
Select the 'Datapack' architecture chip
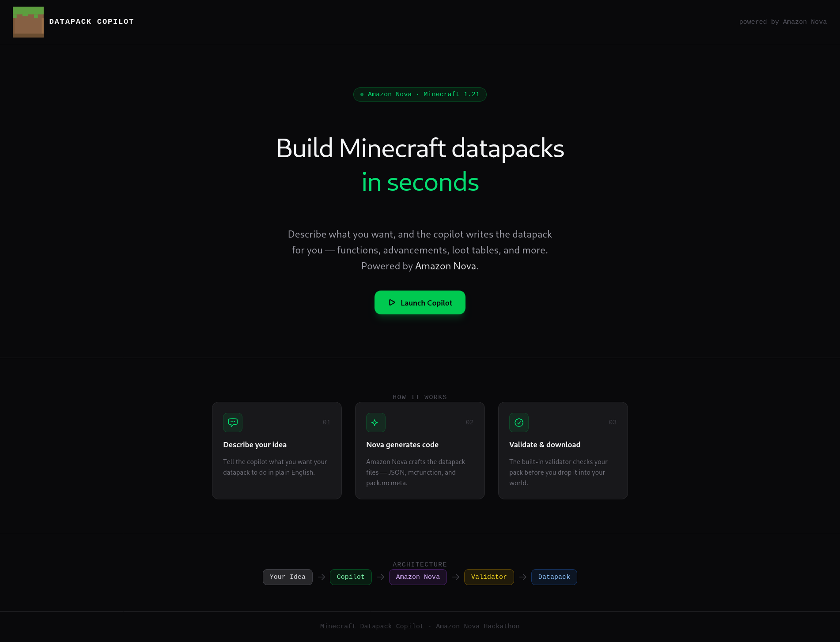(x=554, y=577)
